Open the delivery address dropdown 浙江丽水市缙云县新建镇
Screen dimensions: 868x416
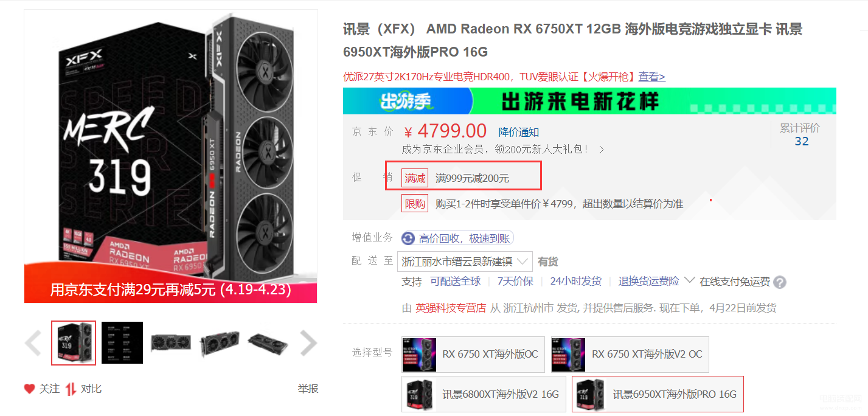click(465, 262)
